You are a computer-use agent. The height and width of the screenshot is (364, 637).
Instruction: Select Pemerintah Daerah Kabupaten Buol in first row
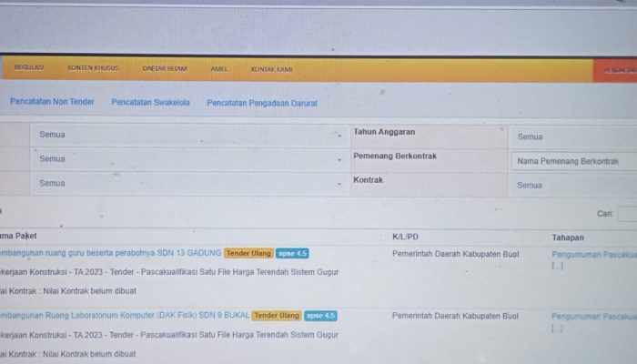coord(455,254)
